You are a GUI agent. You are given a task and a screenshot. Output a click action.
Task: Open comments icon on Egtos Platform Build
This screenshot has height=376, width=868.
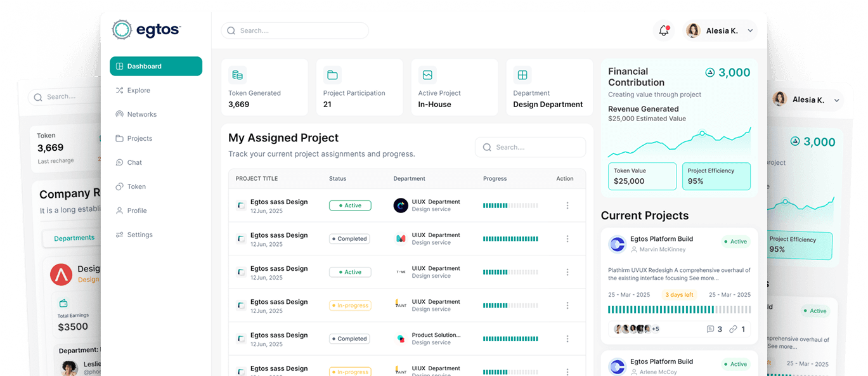(710, 329)
